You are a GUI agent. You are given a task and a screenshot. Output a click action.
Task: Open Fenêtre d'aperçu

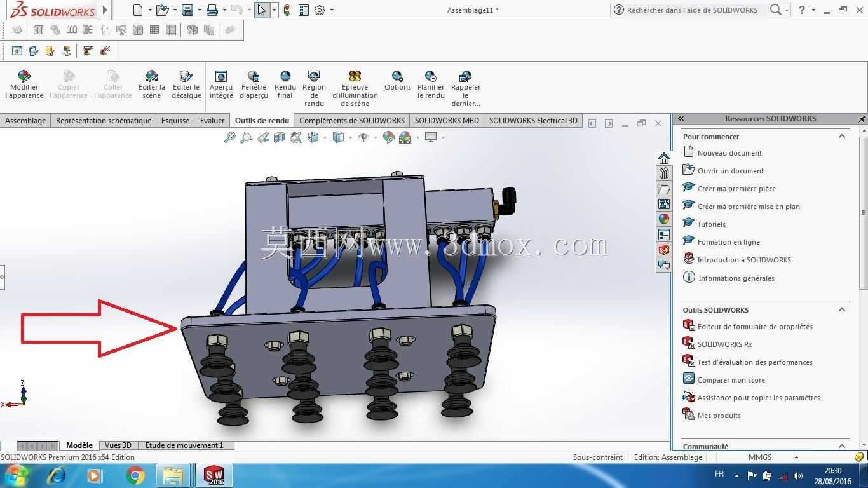point(254,85)
